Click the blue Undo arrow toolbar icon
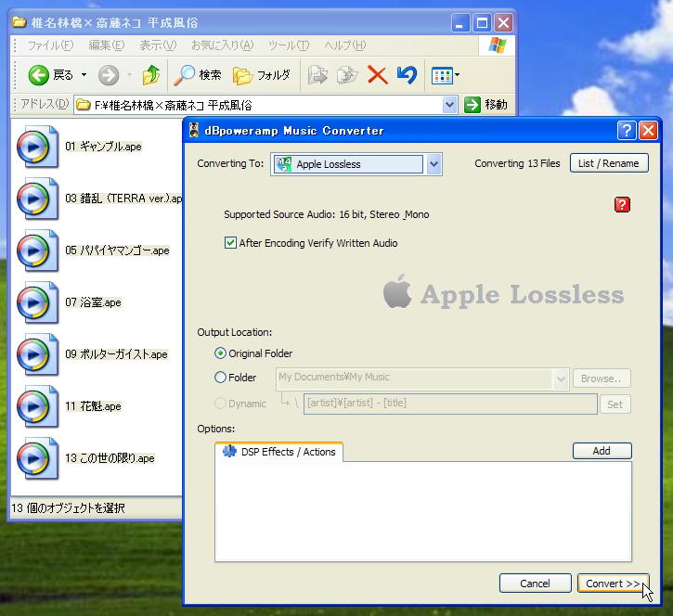Screen dimensions: 673x616 (407, 75)
